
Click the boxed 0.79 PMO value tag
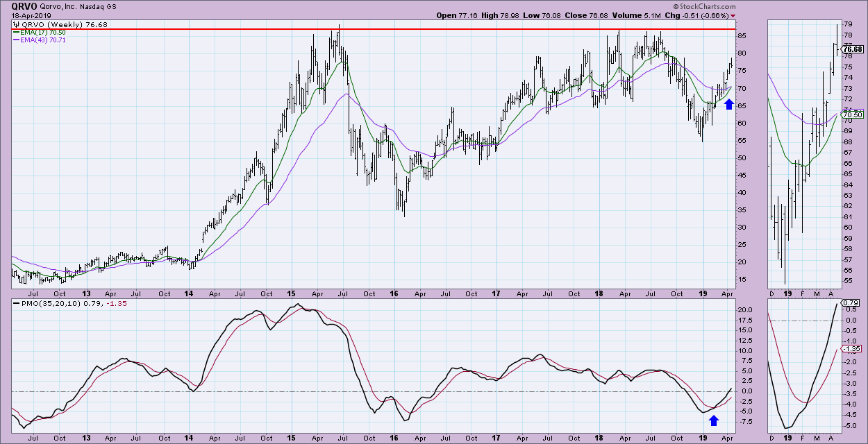[x=850, y=302]
